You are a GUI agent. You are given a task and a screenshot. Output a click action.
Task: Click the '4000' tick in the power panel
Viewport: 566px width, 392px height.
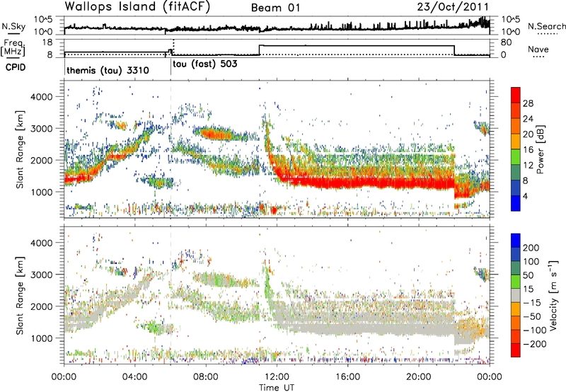41,97
